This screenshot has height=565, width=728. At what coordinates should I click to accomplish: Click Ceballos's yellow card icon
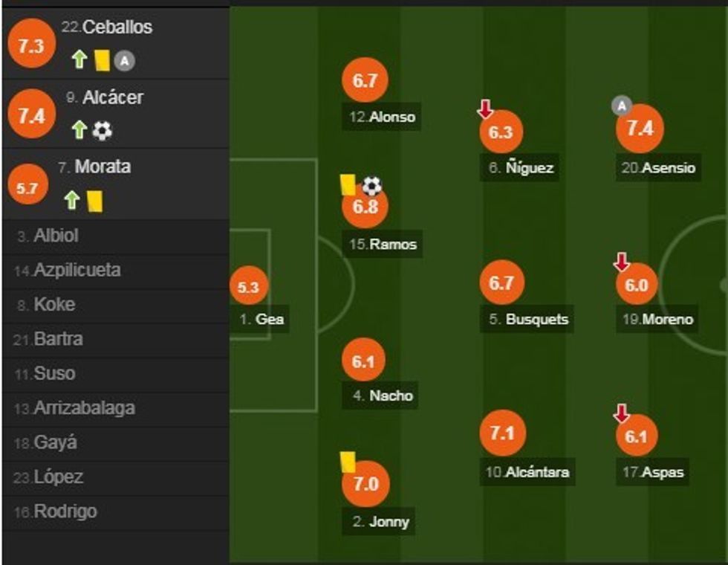102,61
